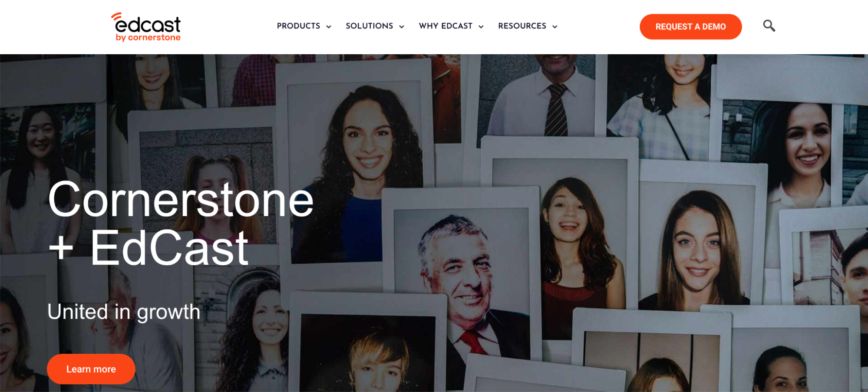This screenshot has width=868, height=392.
Task: Open the SOLUTIONS menu item
Action: pos(370,26)
